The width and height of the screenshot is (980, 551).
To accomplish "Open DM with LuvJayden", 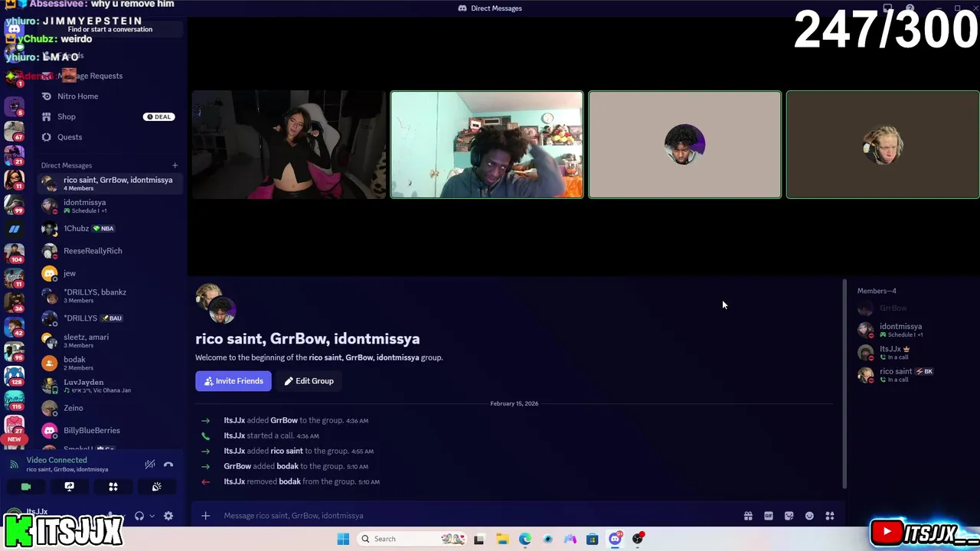I will coord(109,386).
